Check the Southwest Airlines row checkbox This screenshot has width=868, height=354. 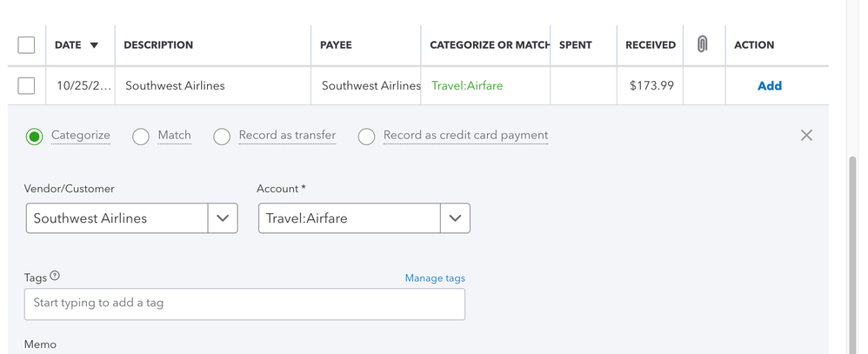pyautogui.click(x=26, y=85)
